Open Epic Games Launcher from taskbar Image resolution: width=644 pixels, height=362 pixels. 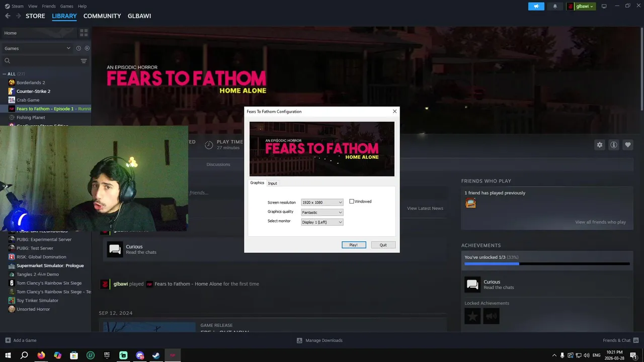click(107, 355)
